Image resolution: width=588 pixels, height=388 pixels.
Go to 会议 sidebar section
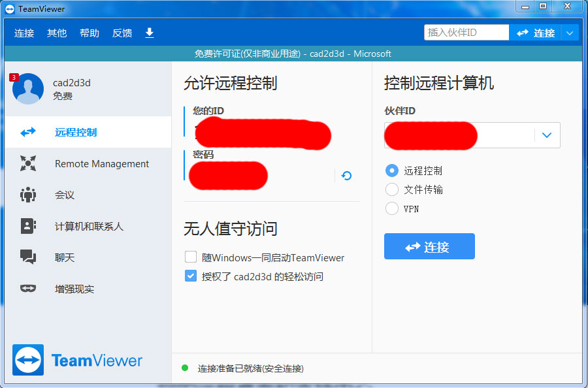pyautogui.click(x=88, y=195)
